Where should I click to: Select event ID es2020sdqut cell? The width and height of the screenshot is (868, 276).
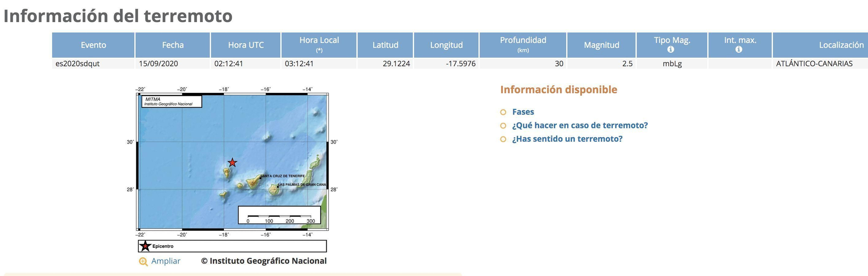(93, 64)
